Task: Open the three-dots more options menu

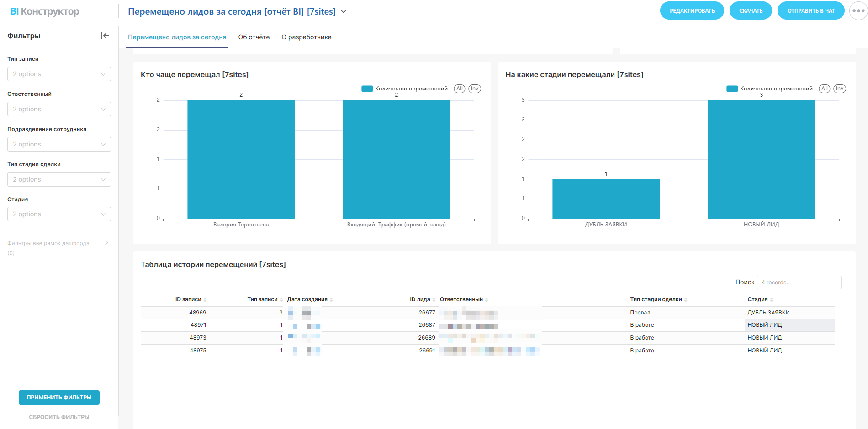Action: pos(858,11)
